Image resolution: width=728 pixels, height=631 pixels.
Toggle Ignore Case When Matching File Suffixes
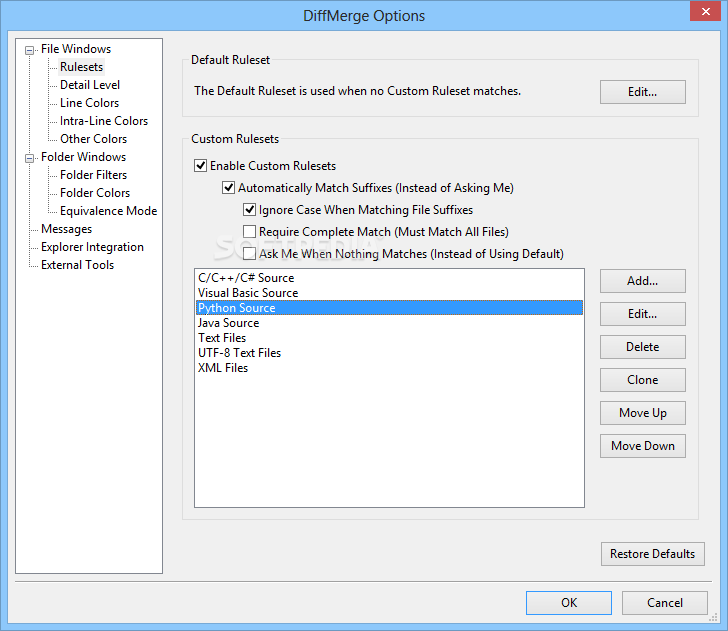point(249,210)
